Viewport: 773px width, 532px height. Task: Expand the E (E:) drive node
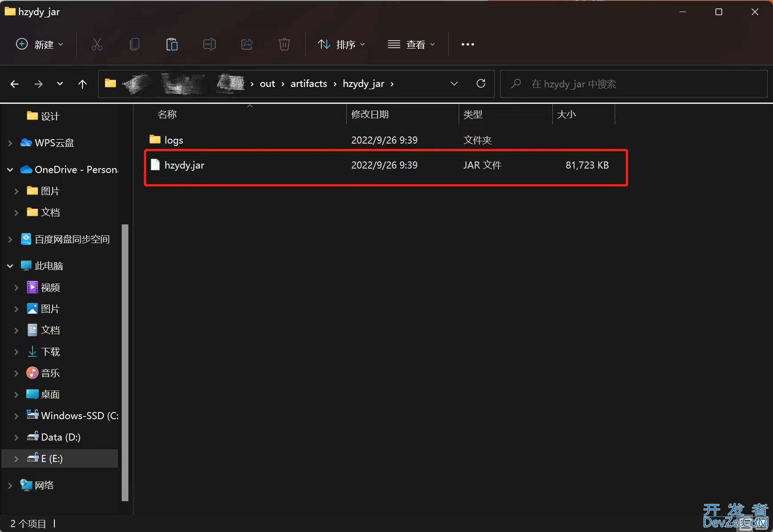pos(16,459)
